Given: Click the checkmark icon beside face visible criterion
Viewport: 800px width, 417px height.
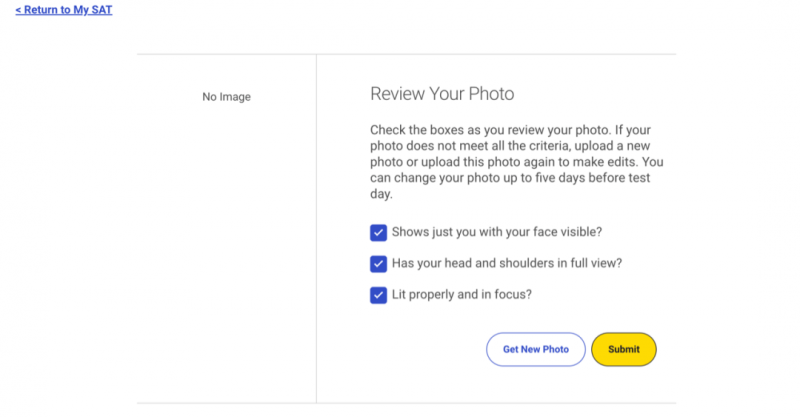Looking at the screenshot, I should (x=378, y=233).
